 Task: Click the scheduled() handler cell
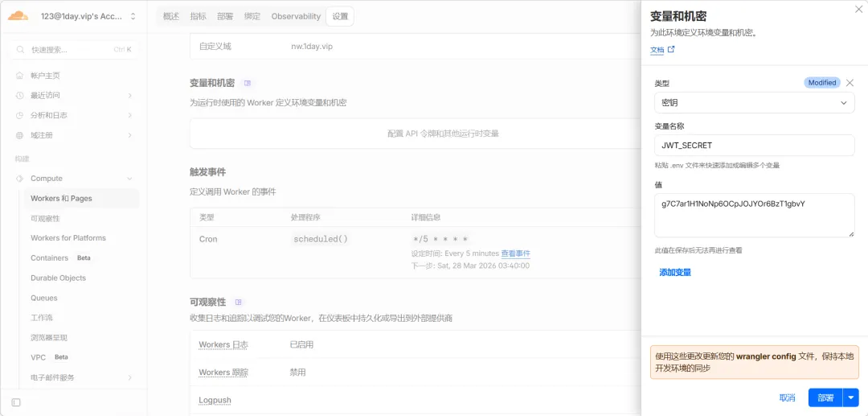pos(321,239)
